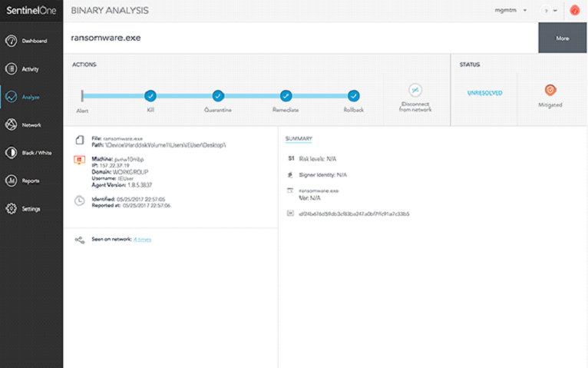
Task: Open the Reports bar-chart icon
Action: 12,181
